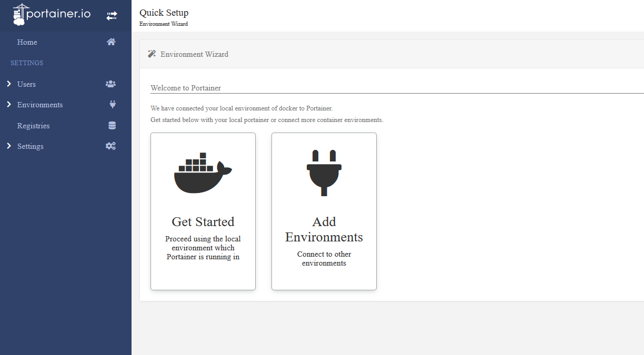The image size is (644, 355).
Task: Click 'Proceed using the local environment' description
Action: pyautogui.click(x=203, y=248)
